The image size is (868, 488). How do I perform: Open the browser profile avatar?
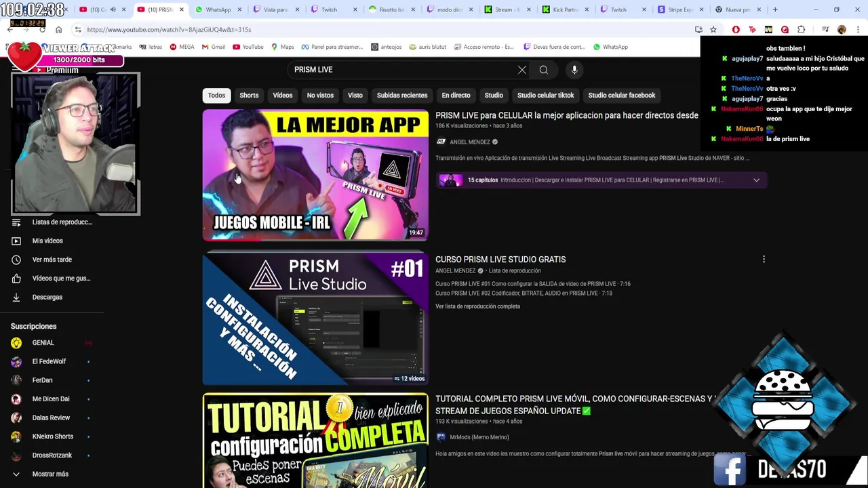pyautogui.click(x=842, y=30)
